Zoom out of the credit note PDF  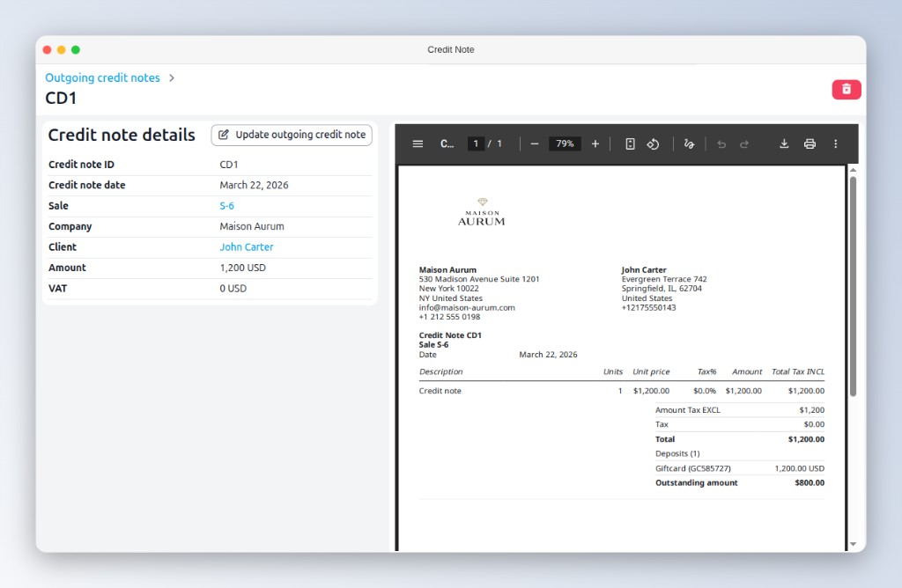[535, 143]
